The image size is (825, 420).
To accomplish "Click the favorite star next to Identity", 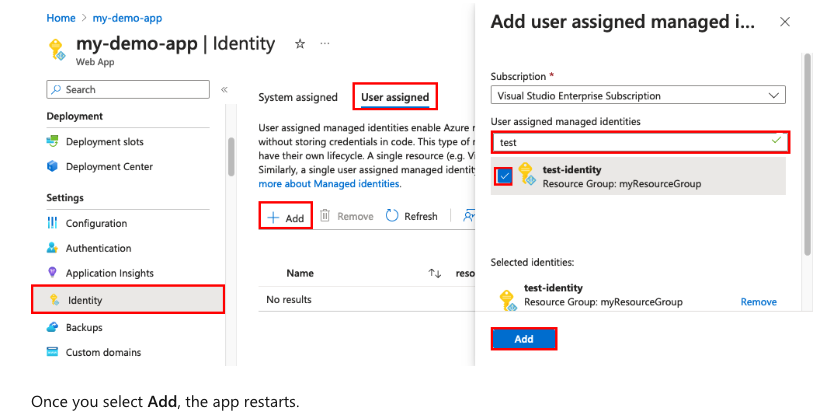I will point(300,44).
